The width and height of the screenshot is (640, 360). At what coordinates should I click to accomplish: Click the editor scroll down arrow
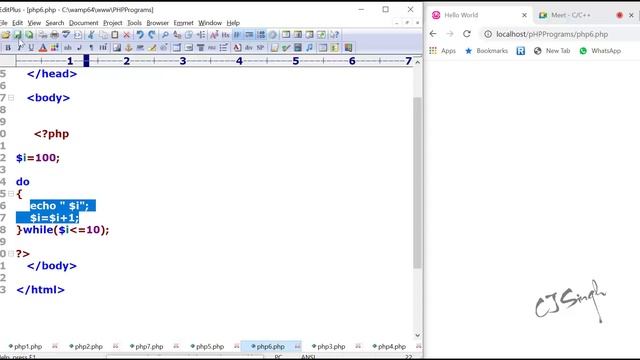click(417, 336)
